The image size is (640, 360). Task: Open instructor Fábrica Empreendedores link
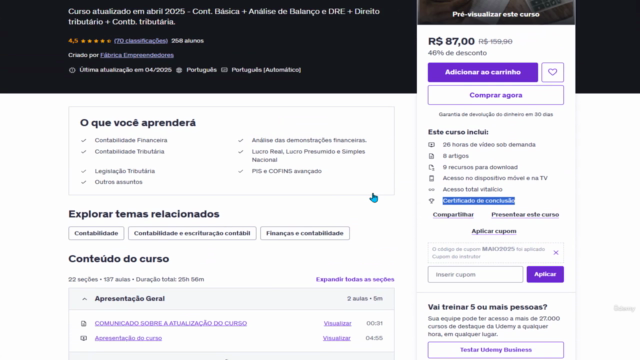click(137, 55)
